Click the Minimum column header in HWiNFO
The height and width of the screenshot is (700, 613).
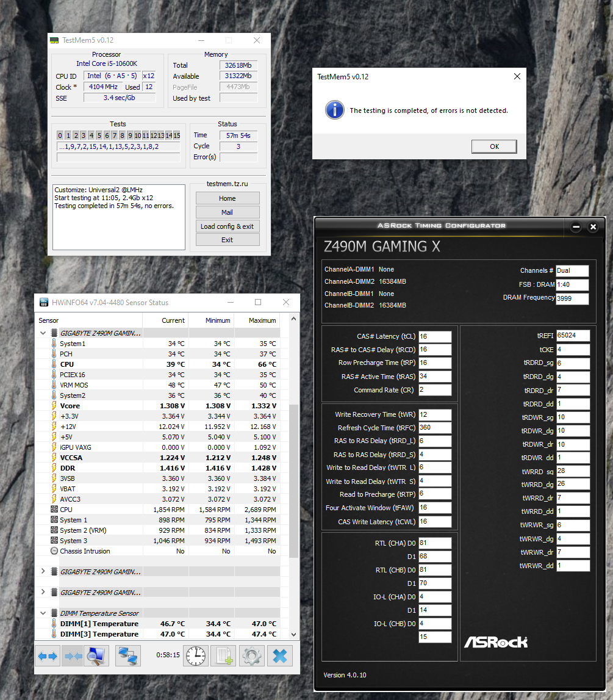(212, 320)
